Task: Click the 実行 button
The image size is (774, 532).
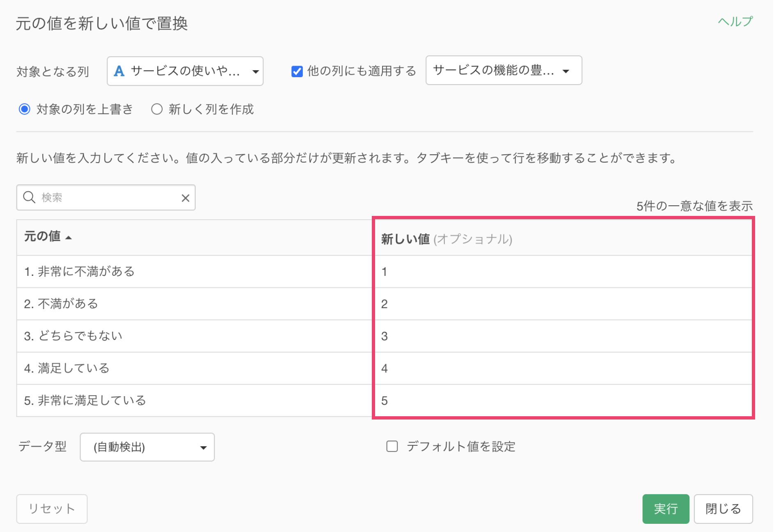Action: (665, 509)
